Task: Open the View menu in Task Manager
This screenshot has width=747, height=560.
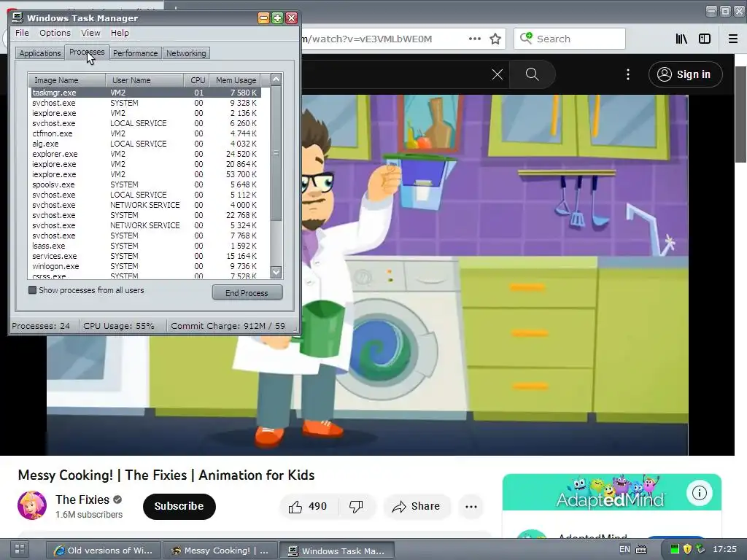Action: [x=90, y=33]
